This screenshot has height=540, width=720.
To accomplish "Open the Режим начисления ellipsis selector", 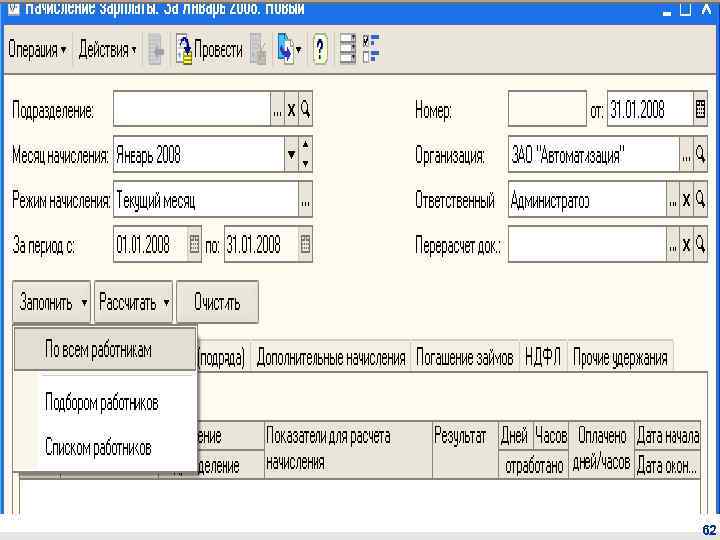I will pos(305,200).
